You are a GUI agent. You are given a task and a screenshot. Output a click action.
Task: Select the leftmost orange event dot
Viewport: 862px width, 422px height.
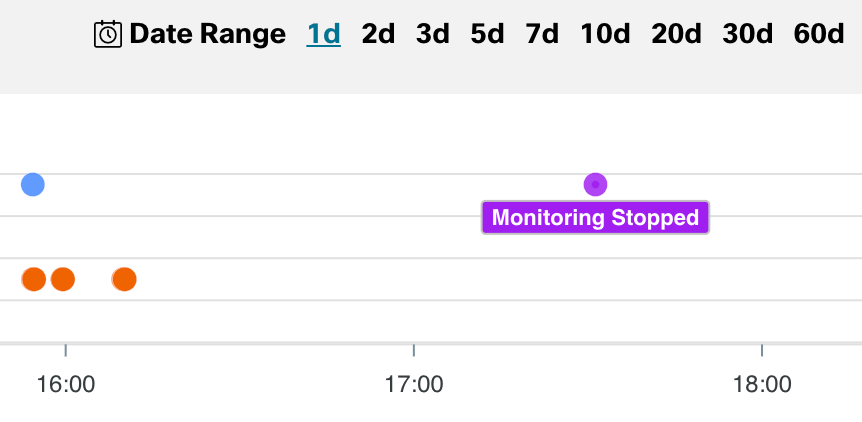(x=34, y=279)
